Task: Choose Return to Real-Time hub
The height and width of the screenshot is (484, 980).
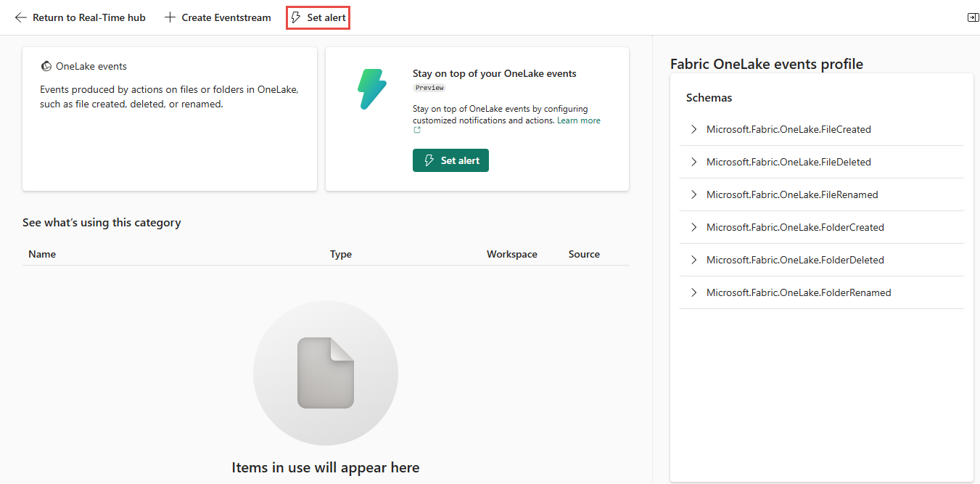Action: tap(81, 17)
